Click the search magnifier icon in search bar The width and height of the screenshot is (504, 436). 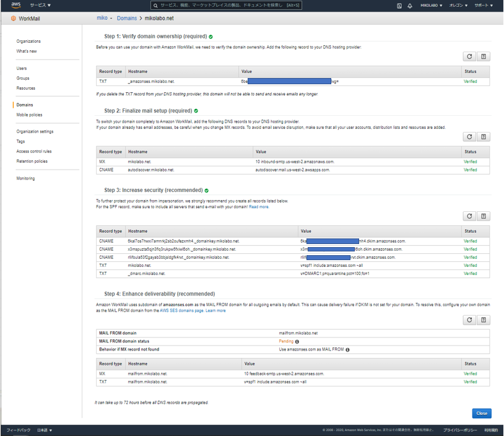tap(155, 6)
